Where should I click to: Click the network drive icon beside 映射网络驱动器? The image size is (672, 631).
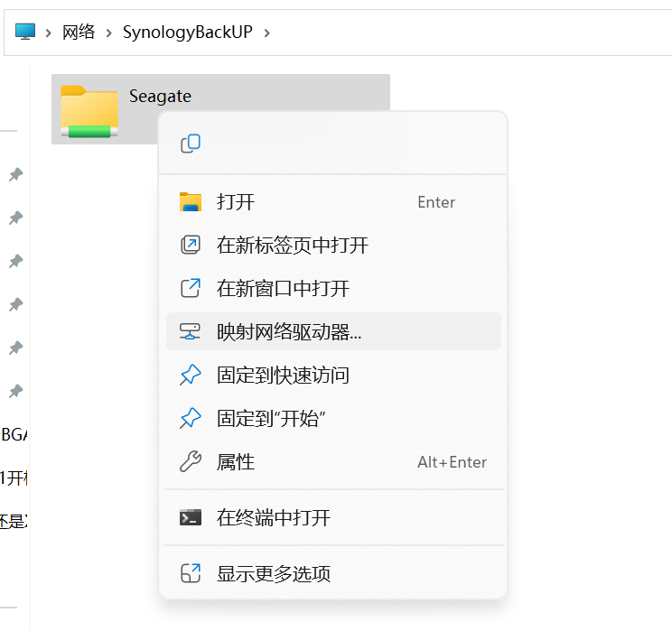190,331
